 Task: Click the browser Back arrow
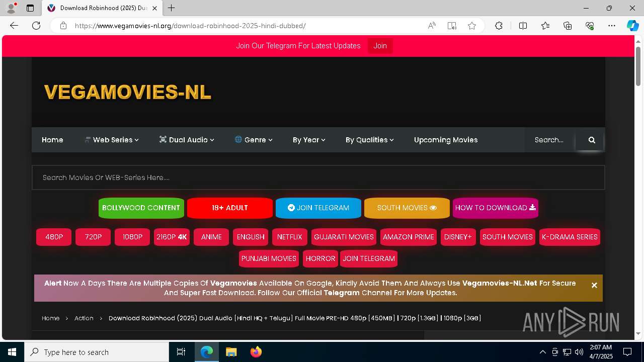(14, 26)
